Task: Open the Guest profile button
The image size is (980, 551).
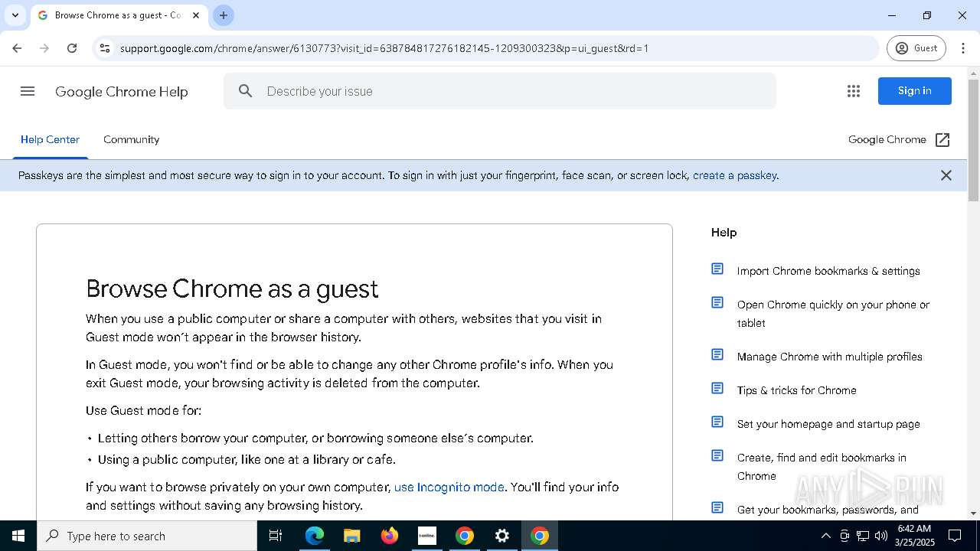Action: [x=916, y=48]
